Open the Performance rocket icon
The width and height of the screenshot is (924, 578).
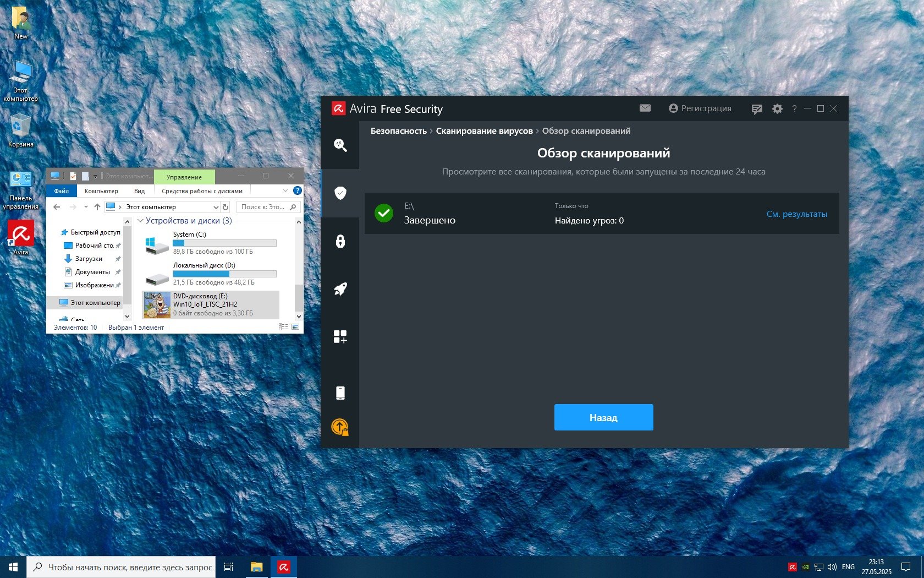(x=340, y=289)
